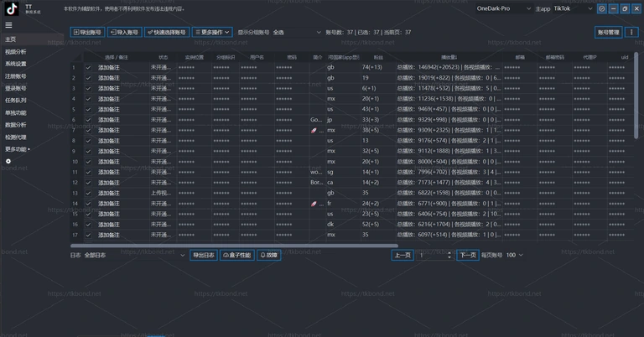Sort by the 粉丝 column header
This screenshot has width=644, height=337.
point(378,58)
